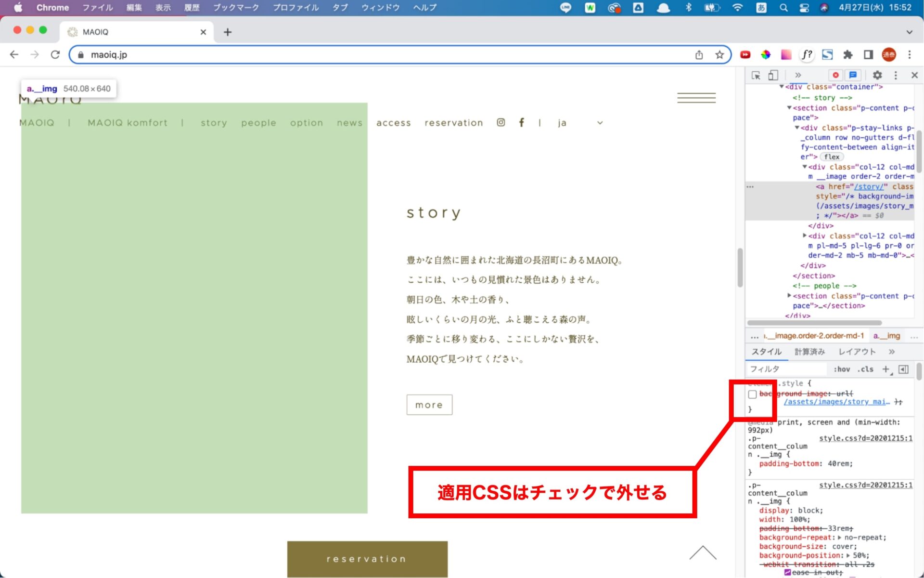The width and height of the screenshot is (924, 578).
Task: Select the __image.order-2.order-md-1 breadcrumb
Action: pos(815,336)
